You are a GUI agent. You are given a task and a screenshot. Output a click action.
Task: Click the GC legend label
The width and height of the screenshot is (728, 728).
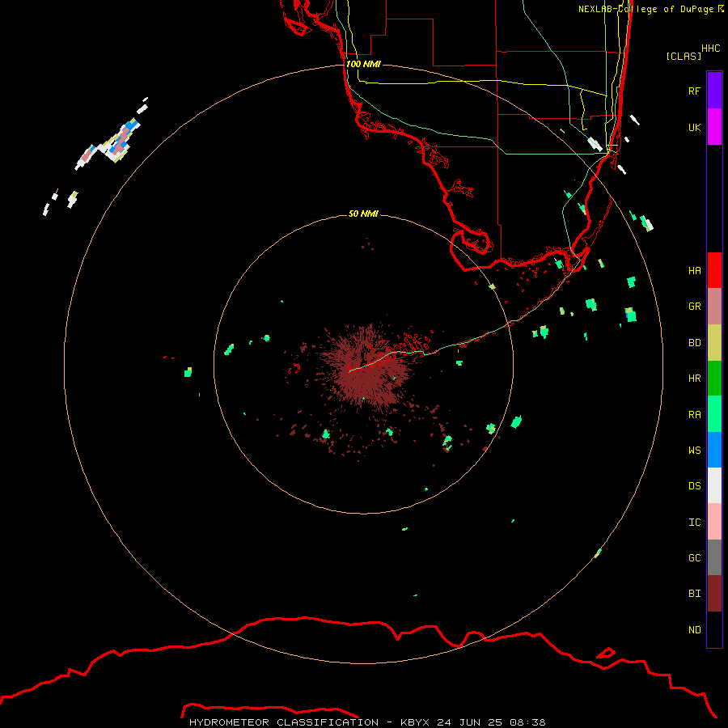[x=694, y=558]
